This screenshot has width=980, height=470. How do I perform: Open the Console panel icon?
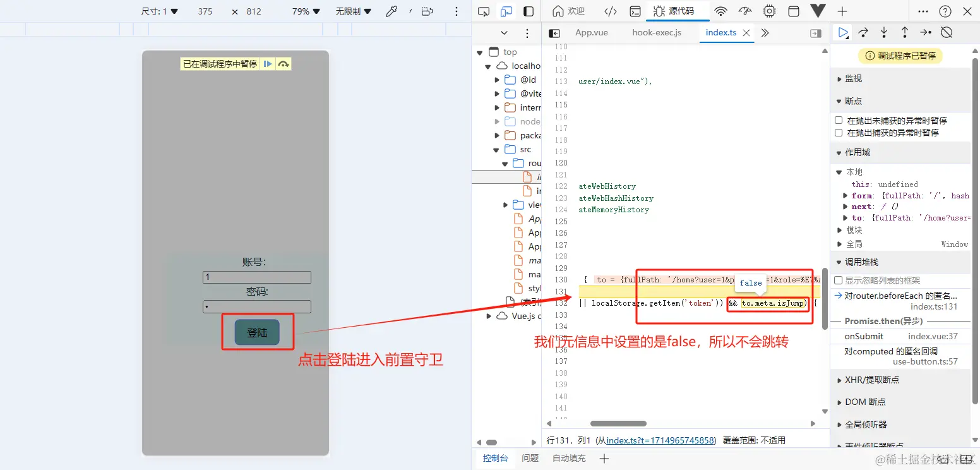[x=635, y=11]
